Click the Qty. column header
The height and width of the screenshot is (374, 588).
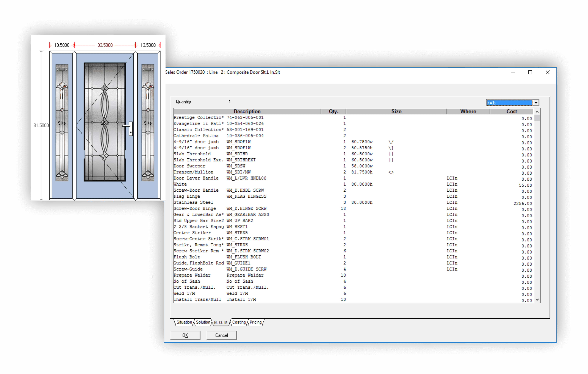[333, 111]
